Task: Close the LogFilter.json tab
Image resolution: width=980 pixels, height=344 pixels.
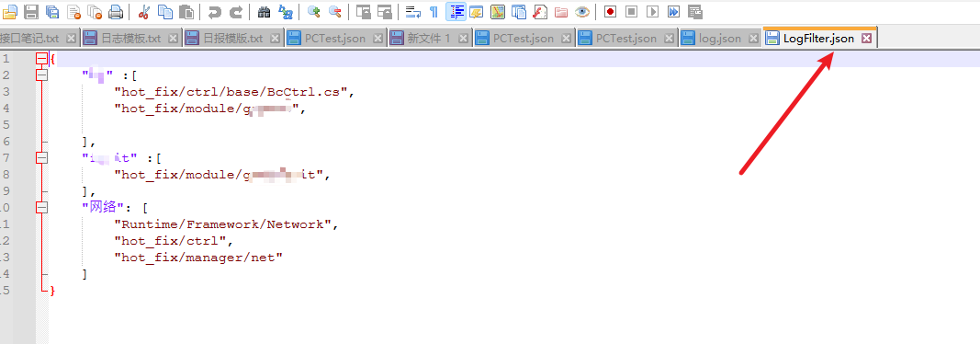Action: coord(866,38)
